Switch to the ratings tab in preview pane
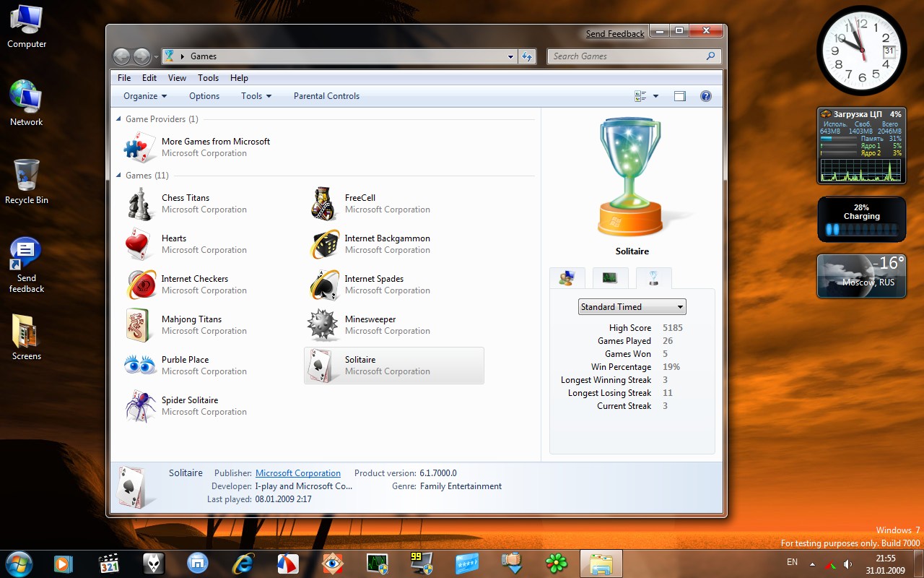924x578 pixels. pyautogui.click(x=567, y=278)
